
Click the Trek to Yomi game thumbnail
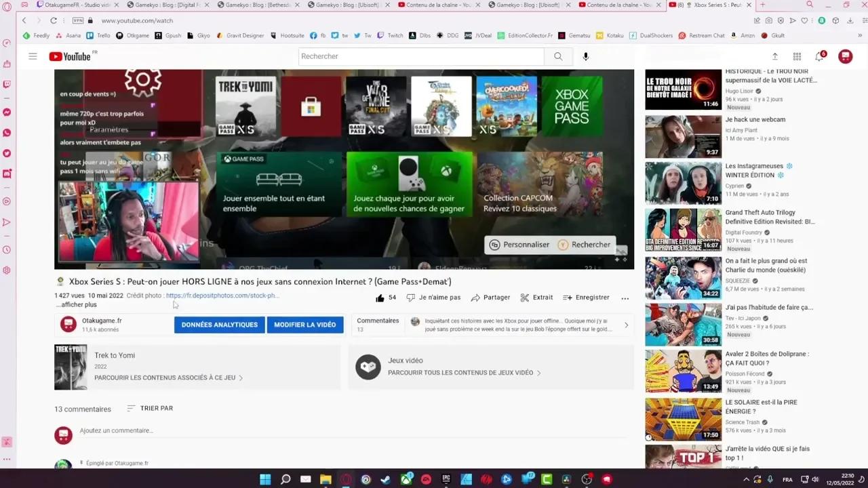point(71,367)
